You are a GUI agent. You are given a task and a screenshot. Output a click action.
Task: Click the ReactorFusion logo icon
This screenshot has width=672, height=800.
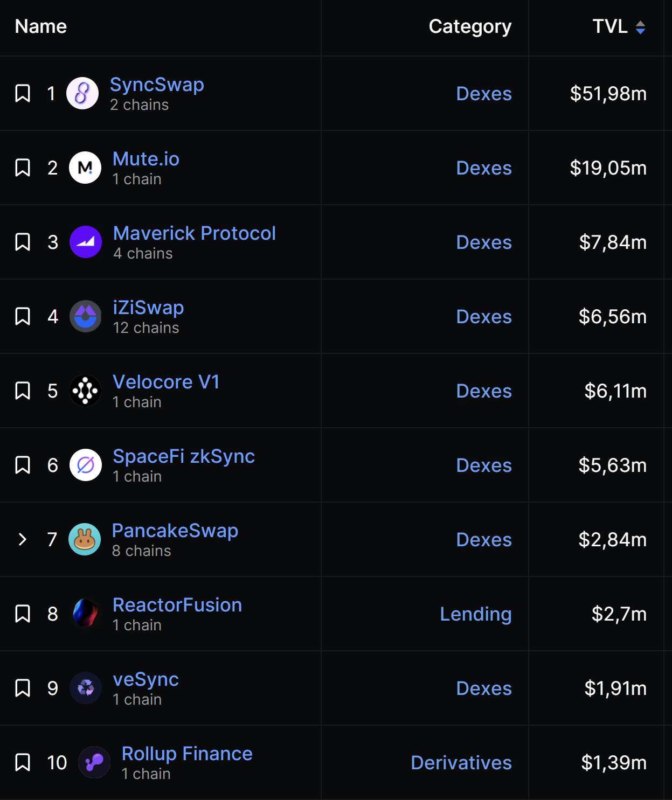(x=85, y=614)
